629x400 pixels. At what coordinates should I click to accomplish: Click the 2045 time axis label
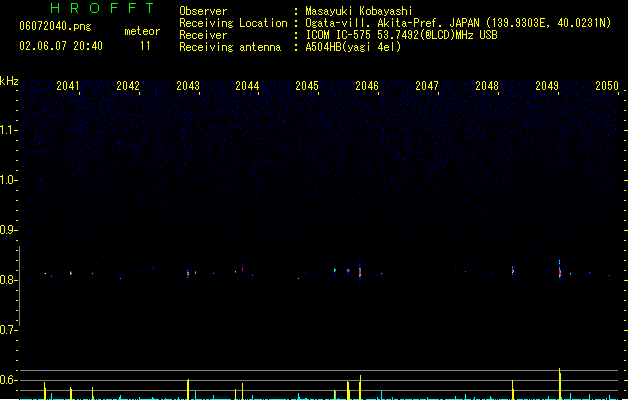(x=307, y=86)
